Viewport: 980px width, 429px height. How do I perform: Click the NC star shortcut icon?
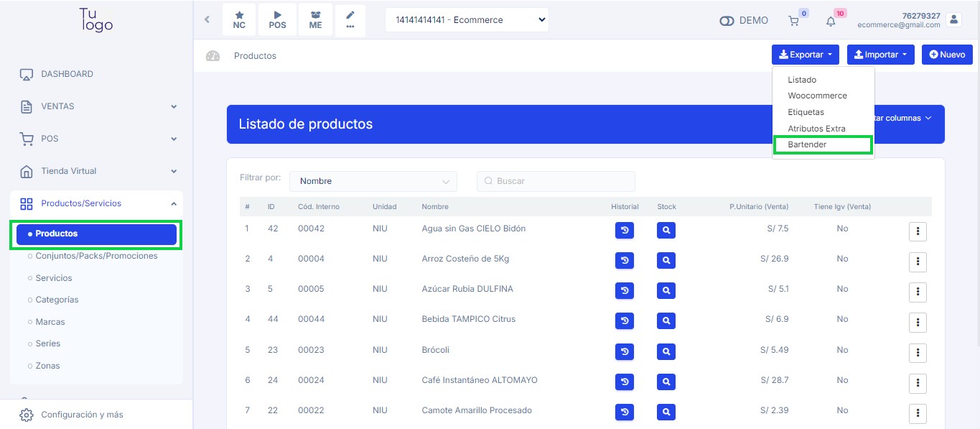239,20
